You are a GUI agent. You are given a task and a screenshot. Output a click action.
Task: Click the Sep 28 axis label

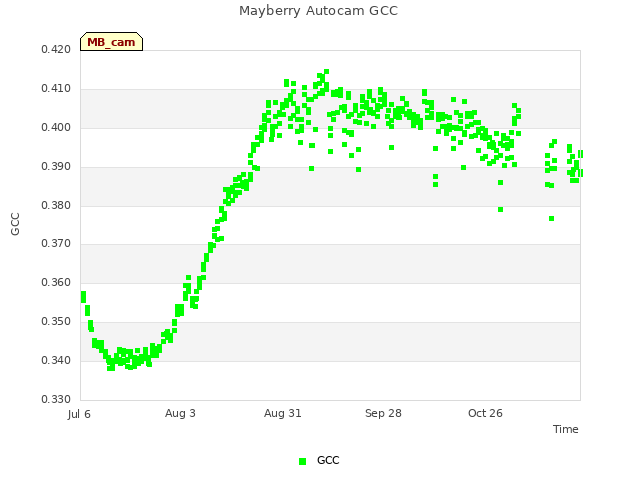point(383,413)
